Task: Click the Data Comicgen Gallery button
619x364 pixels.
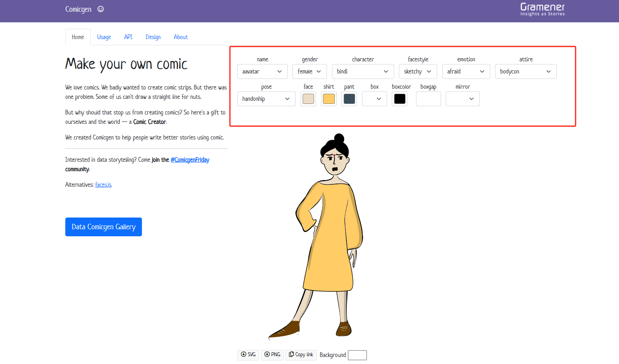Action: [104, 227]
